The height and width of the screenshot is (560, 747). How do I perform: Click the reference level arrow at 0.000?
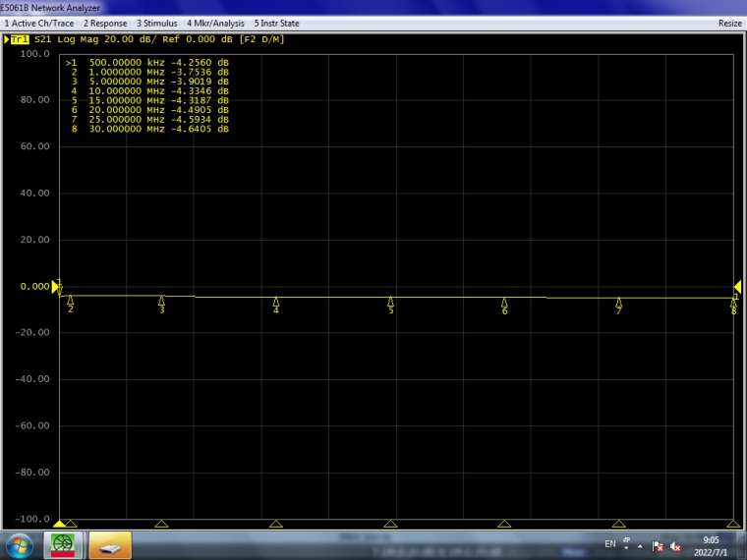click(x=55, y=287)
